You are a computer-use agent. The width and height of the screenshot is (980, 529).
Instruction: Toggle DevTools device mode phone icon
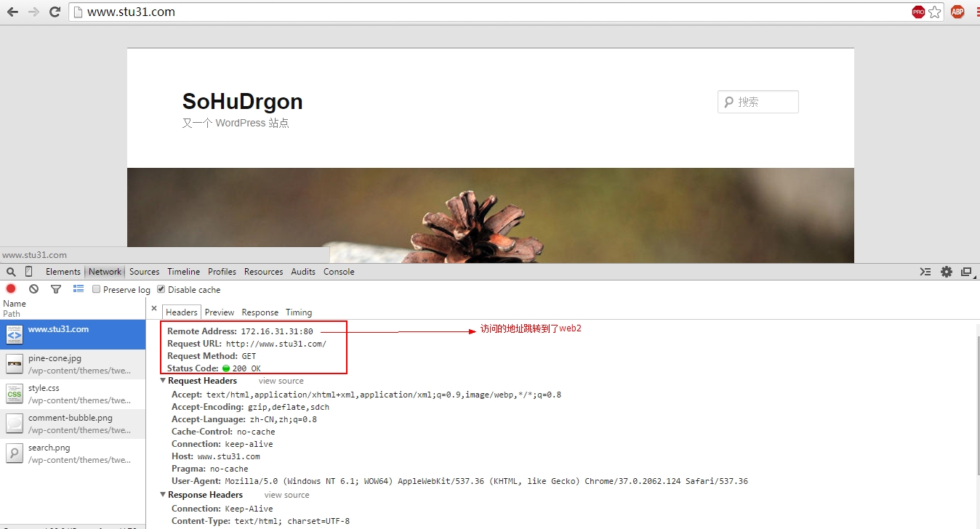pyautogui.click(x=29, y=272)
